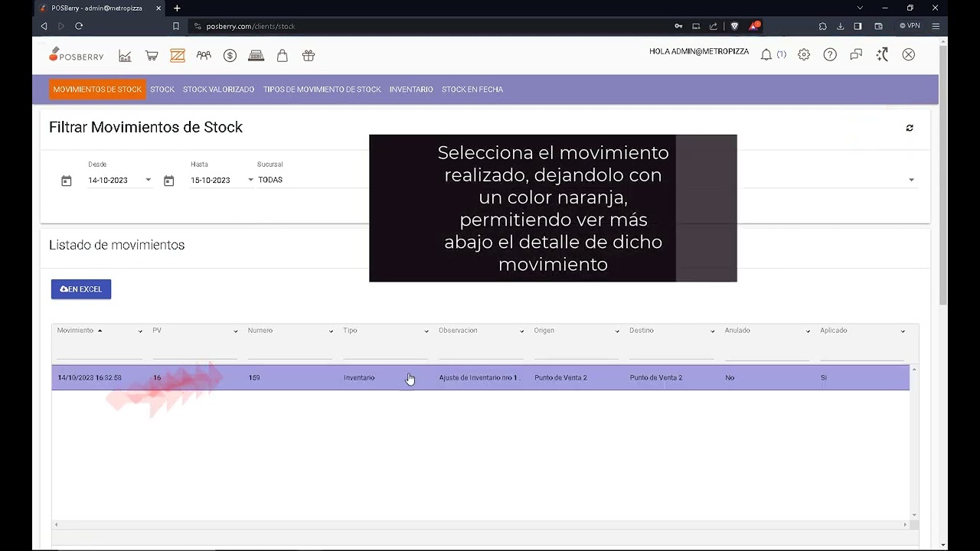Click the Tipo column filter field
Screen dimensions: 980x551
[385, 352]
